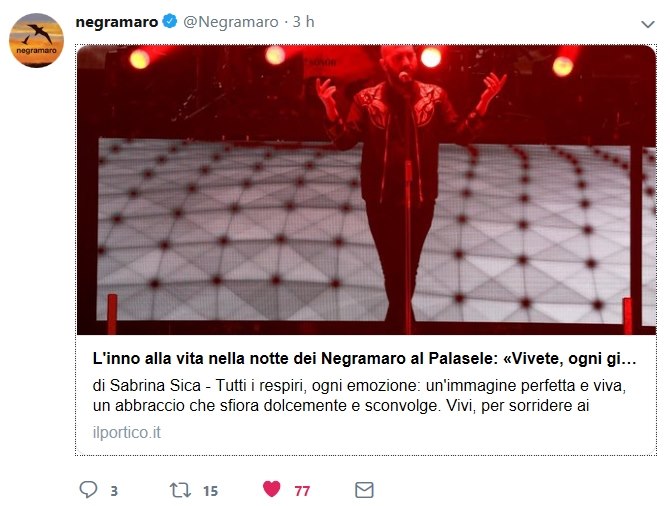Image resolution: width=670 pixels, height=506 pixels.
Task: Click the retweet count 15
Action: (x=210, y=491)
